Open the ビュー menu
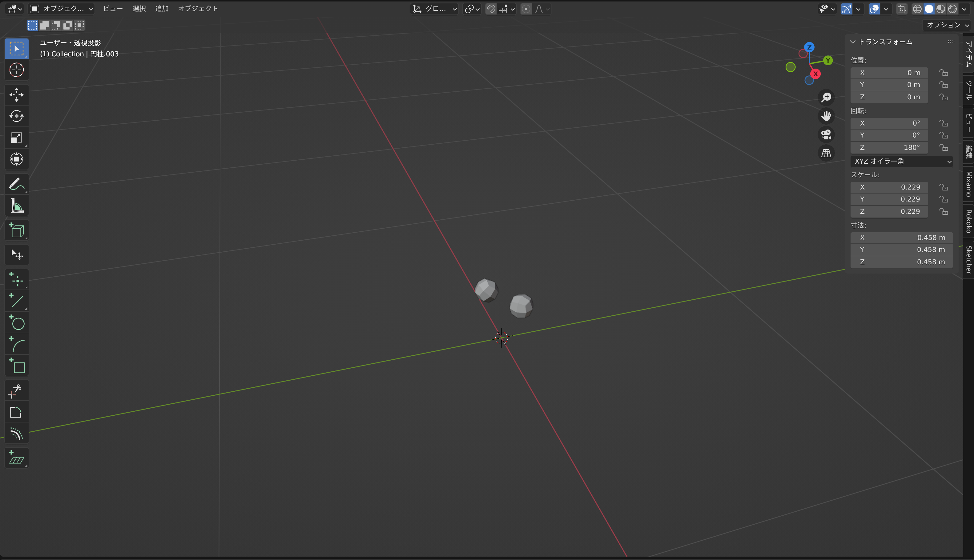The height and width of the screenshot is (560, 974). (113, 9)
